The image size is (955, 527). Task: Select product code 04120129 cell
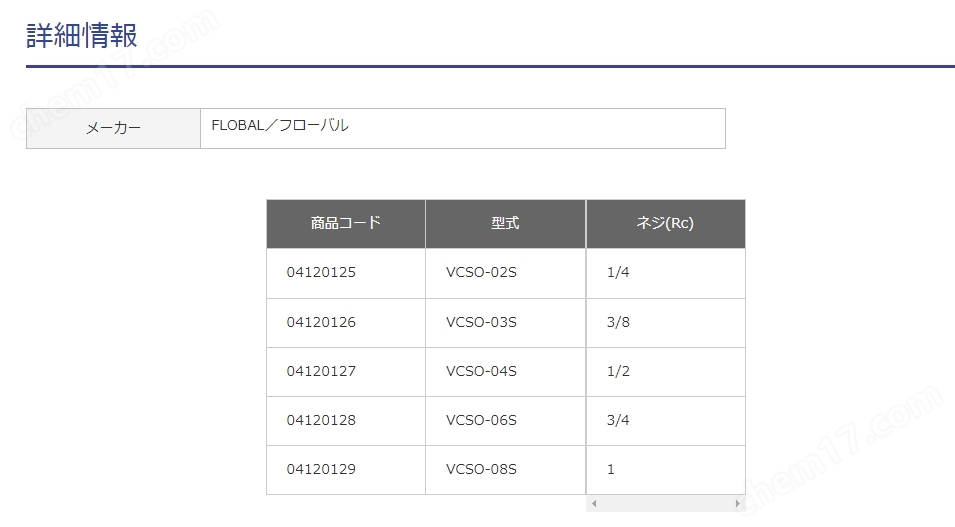click(346, 470)
